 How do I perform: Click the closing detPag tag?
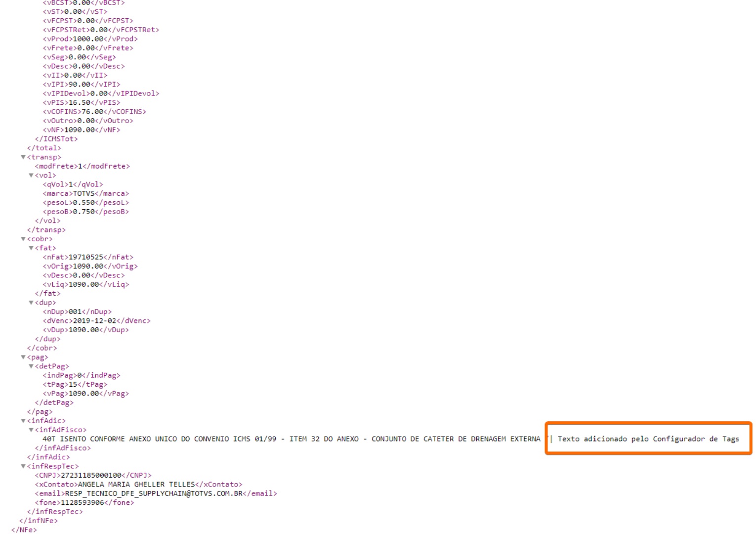[x=54, y=403]
